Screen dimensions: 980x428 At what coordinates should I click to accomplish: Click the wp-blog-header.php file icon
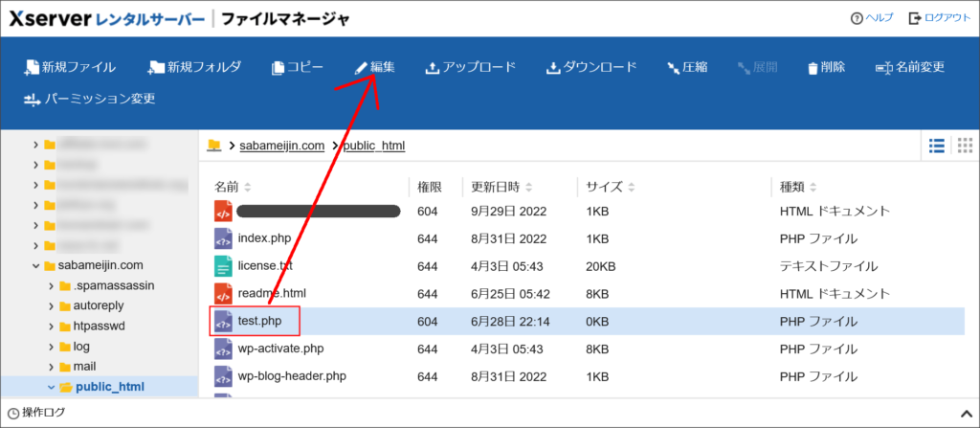click(223, 376)
